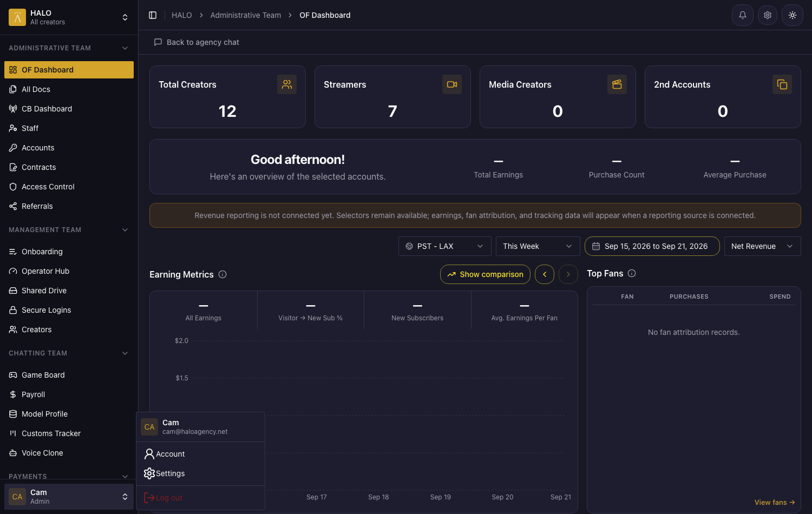
Task: Click the Access Control shield icon
Action: [13, 187]
